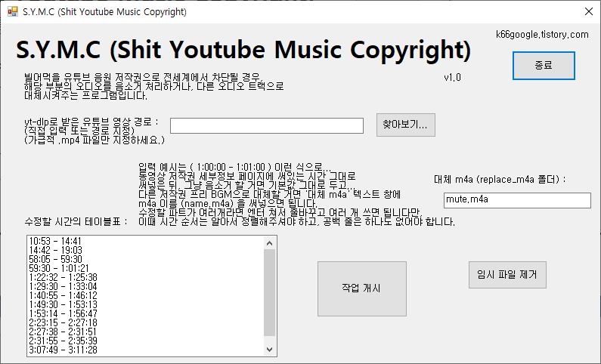Image resolution: width=601 pixels, height=364 pixels.
Task: Click the 대체 m4a (replace_m4a 폴더) label
Action: 500,179
